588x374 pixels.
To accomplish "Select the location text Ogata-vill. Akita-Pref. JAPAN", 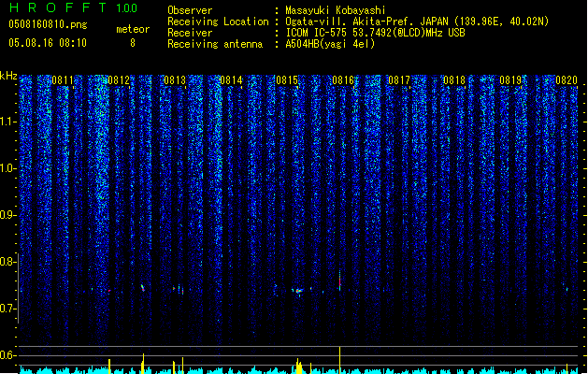I will click(366, 22).
